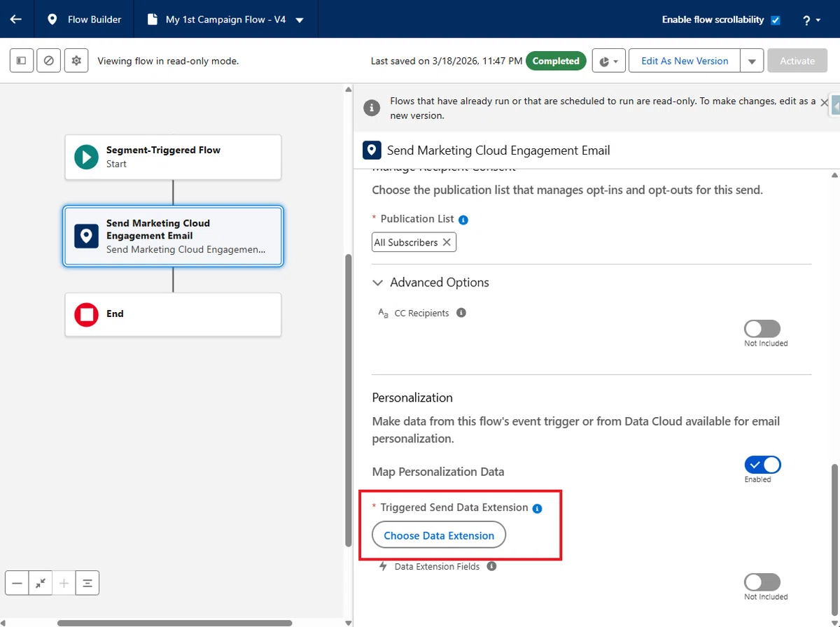The image size is (840, 627).
Task: Open dropdown next to Edit As New Version
Action: (752, 61)
